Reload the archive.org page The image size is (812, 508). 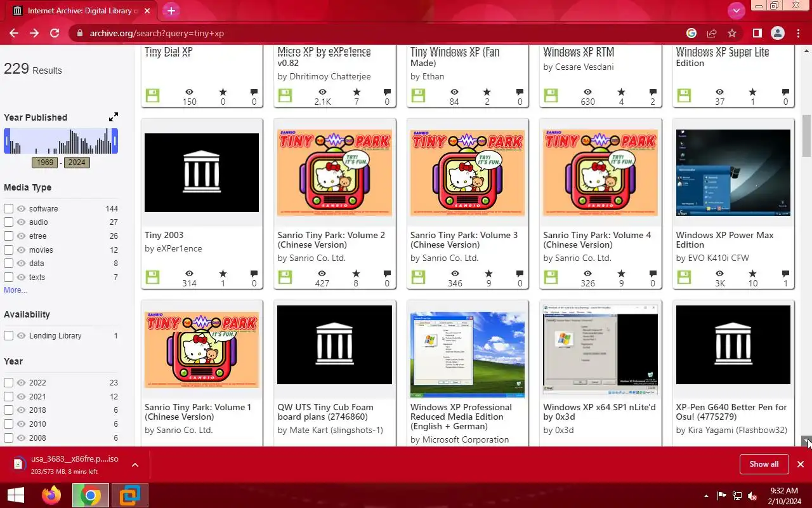(55, 33)
